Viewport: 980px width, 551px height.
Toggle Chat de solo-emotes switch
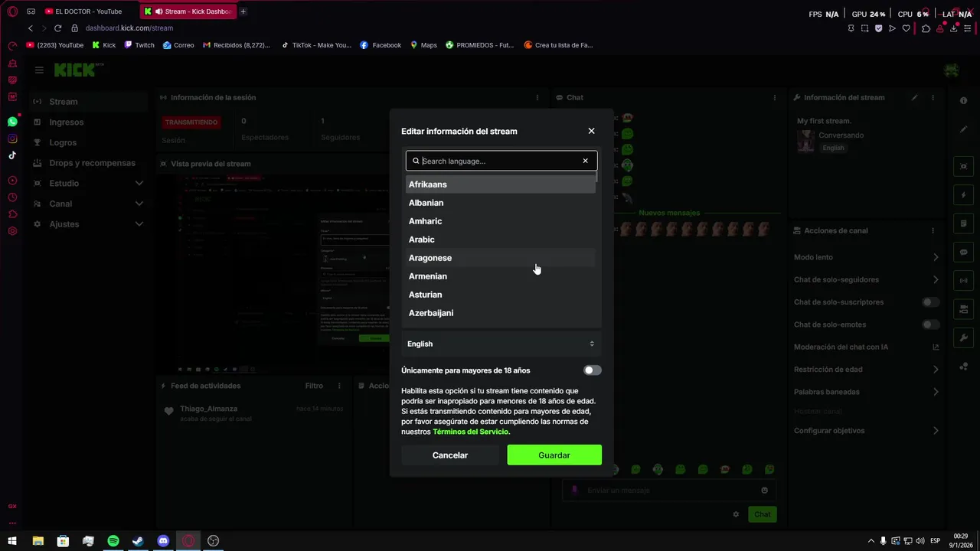930,324
